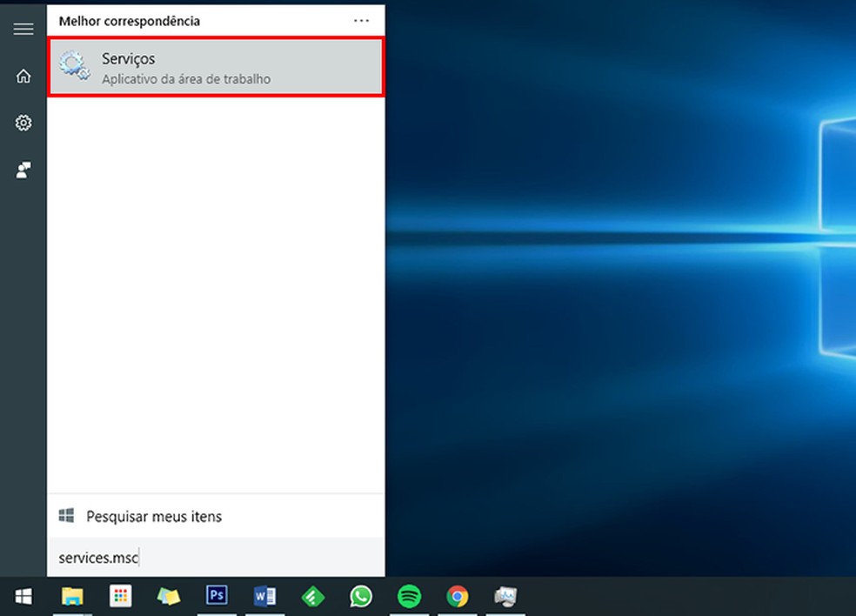The height and width of the screenshot is (616, 856).
Task: Expand the hamburger menu in search sidebar
Action: point(23,29)
